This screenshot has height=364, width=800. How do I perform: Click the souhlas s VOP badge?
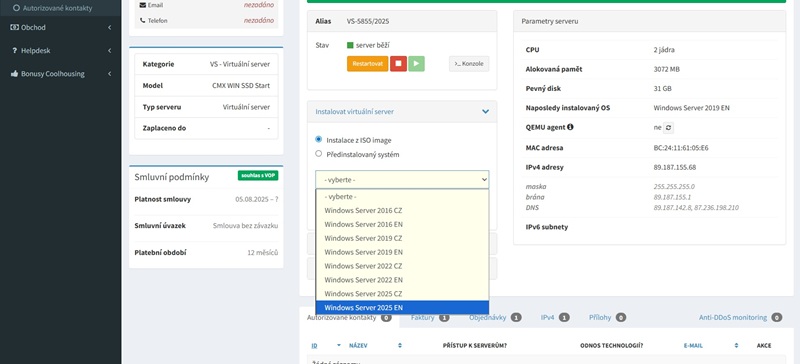(x=258, y=176)
